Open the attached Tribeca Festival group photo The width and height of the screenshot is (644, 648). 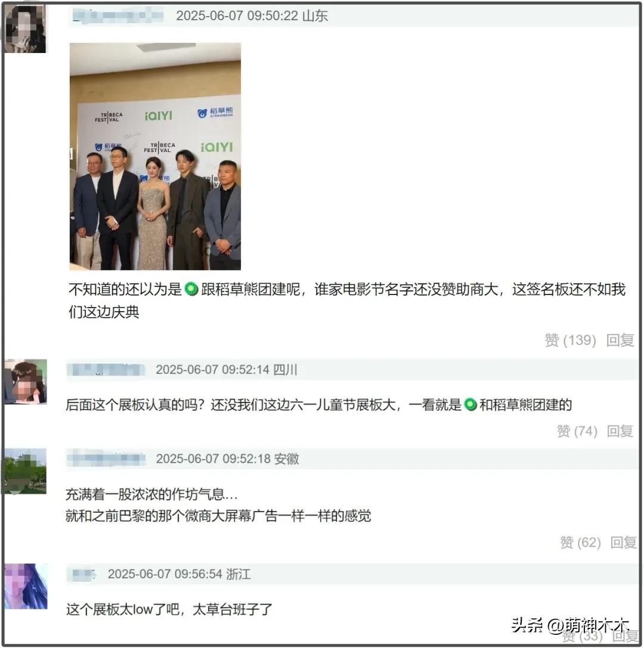pos(155,156)
